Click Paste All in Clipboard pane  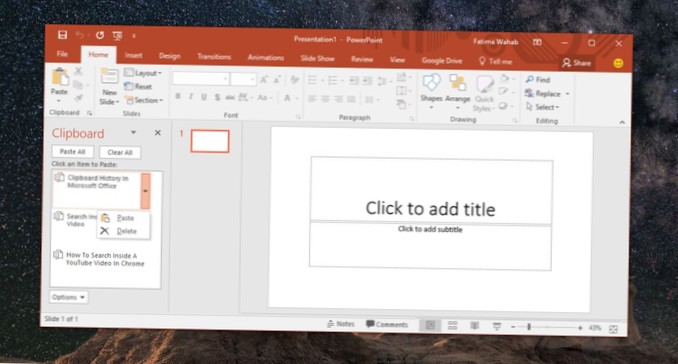(x=72, y=151)
